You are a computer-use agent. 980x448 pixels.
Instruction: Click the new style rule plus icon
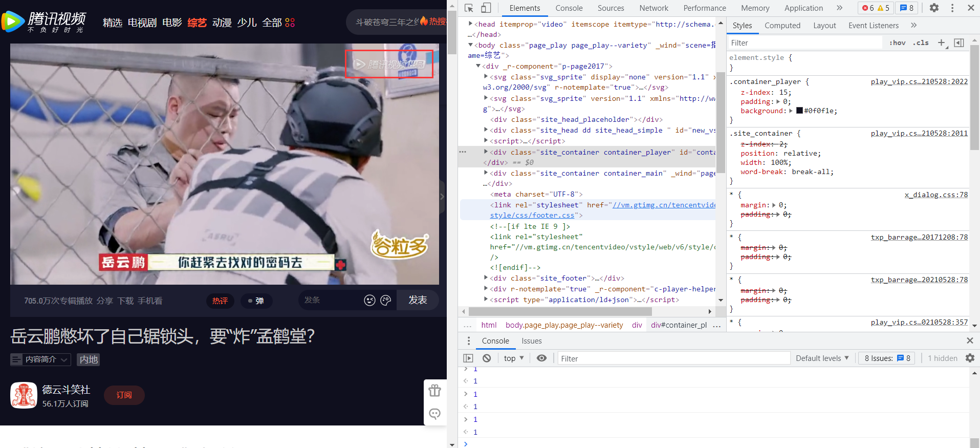941,43
